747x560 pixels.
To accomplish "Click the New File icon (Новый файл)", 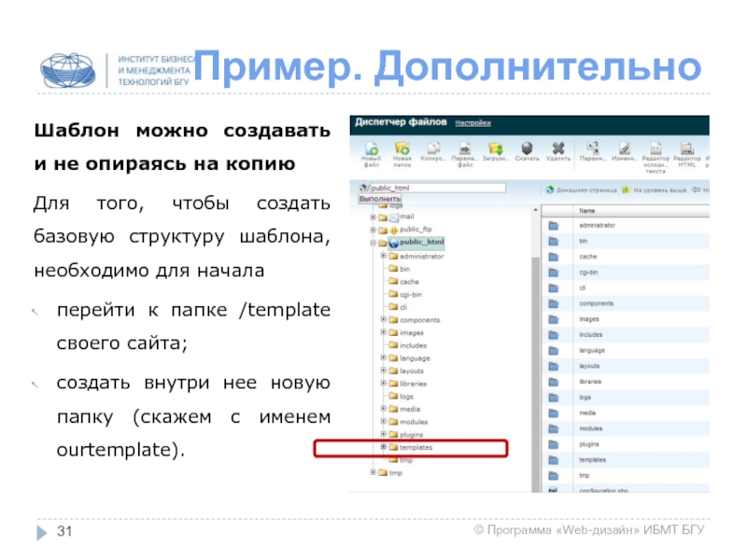I will (x=370, y=151).
